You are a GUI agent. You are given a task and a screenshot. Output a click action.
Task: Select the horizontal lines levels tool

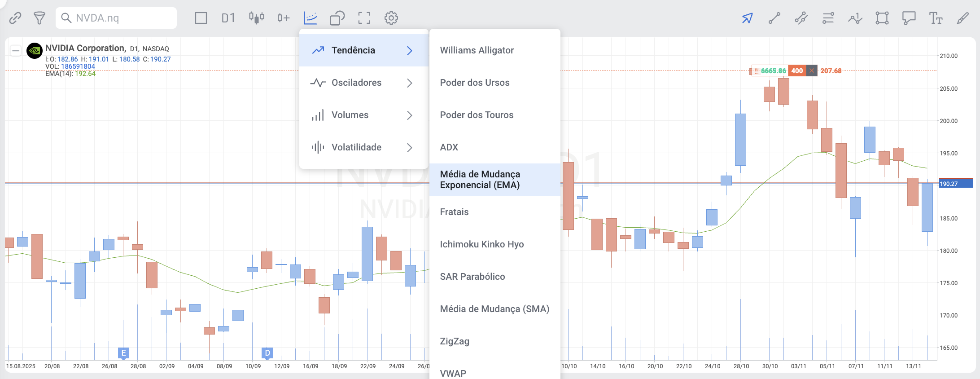pos(828,18)
